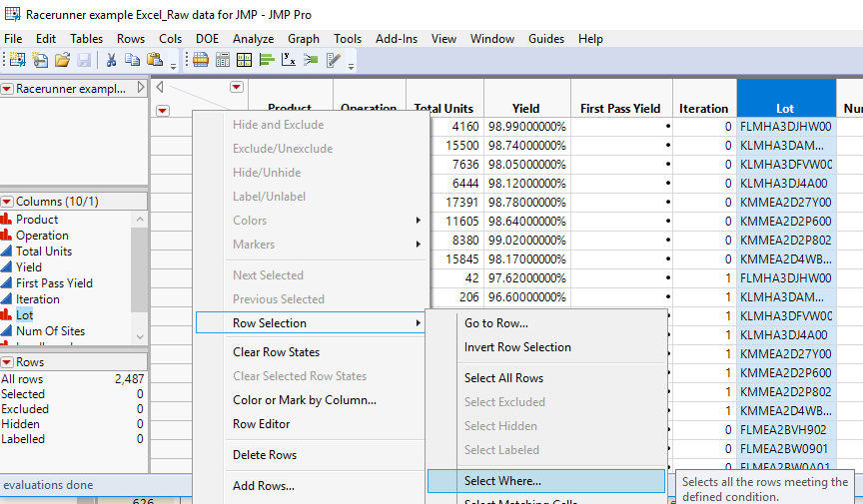The image size is (863, 504).
Task: Open first toolbar overflow options arrow
Action: coord(173,67)
